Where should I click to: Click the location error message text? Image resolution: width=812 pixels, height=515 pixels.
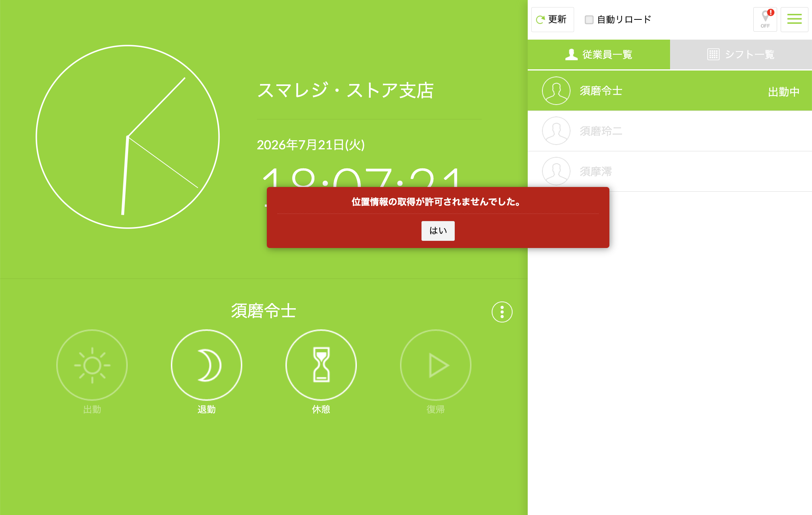(437, 202)
